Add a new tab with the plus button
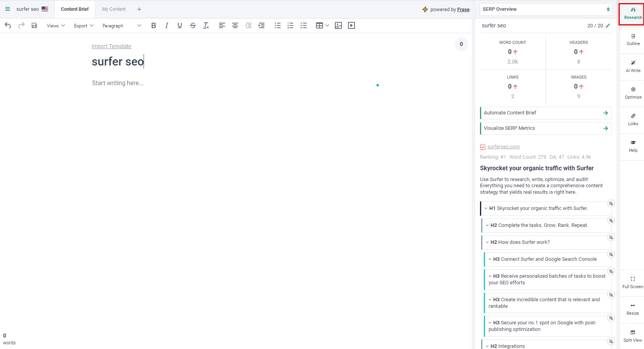The width and height of the screenshot is (644, 349). click(139, 9)
